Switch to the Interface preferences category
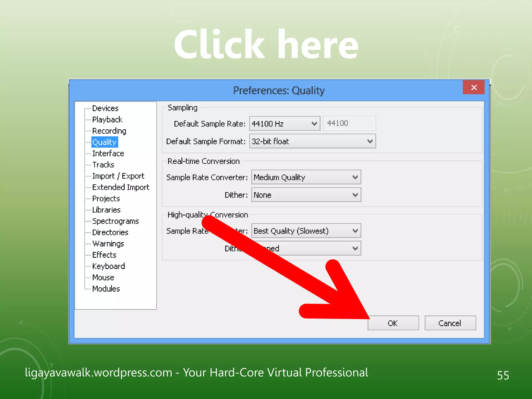The width and height of the screenshot is (532, 399). point(108,154)
